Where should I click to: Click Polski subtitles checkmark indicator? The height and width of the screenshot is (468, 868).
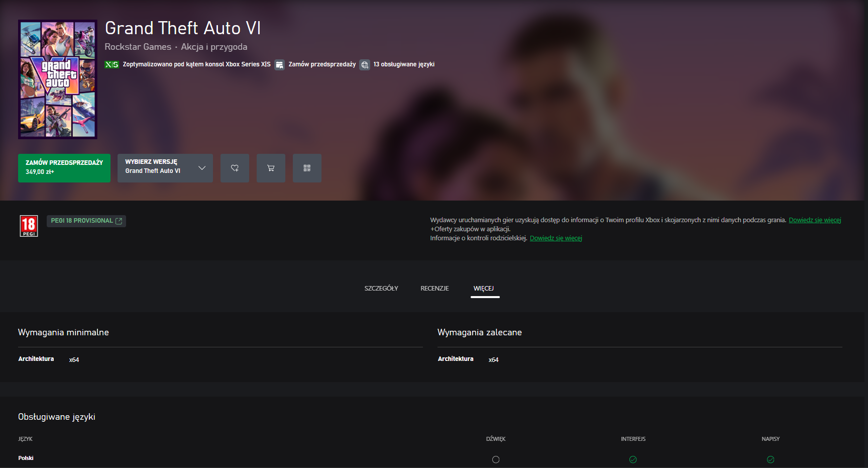tap(771, 459)
